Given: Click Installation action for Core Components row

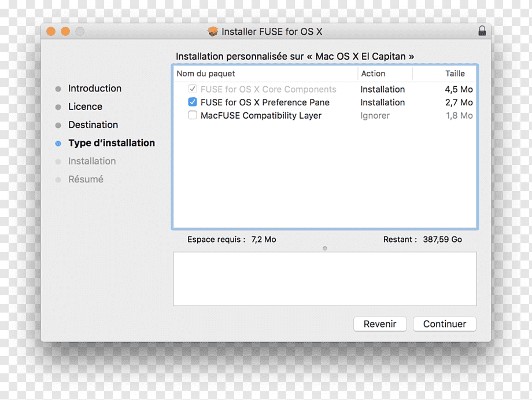Looking at the screenshot, I should pos(382,89).
